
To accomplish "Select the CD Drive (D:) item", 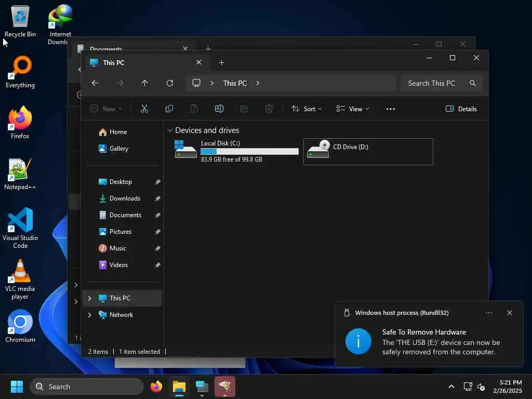I will (368, 151).
